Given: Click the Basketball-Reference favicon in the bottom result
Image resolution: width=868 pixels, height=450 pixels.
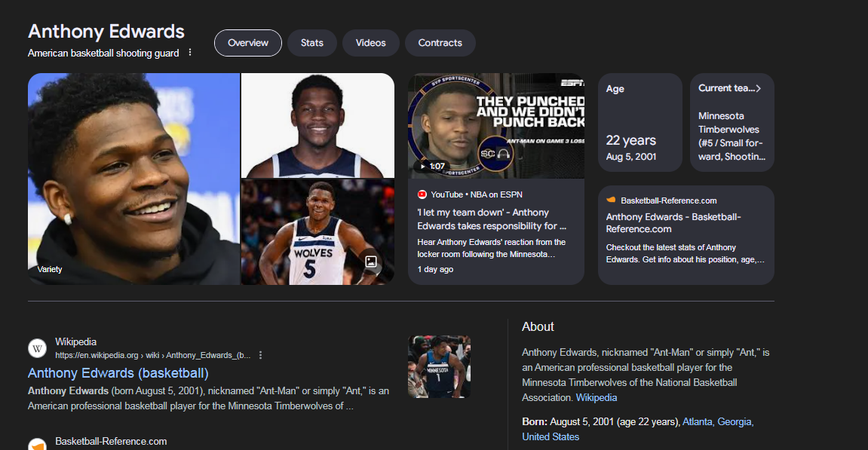Looking at the screenshot, I should tap(37, 445).
